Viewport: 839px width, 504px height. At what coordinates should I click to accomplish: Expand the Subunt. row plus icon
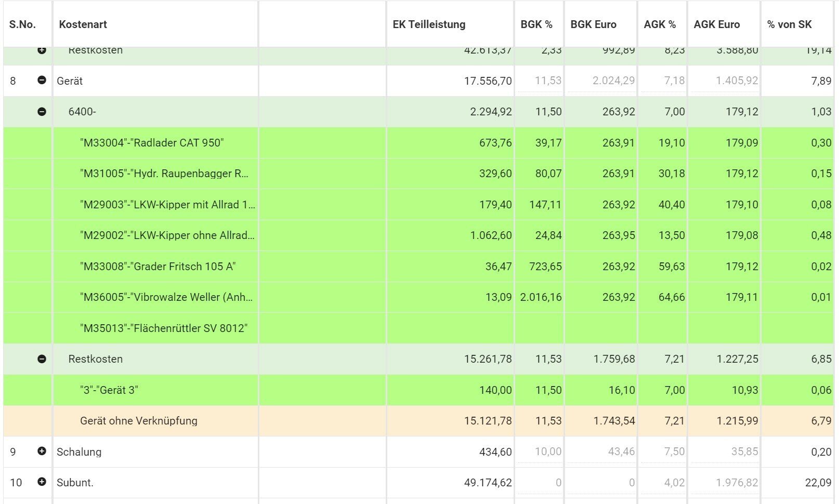click(x=42, y=482)
